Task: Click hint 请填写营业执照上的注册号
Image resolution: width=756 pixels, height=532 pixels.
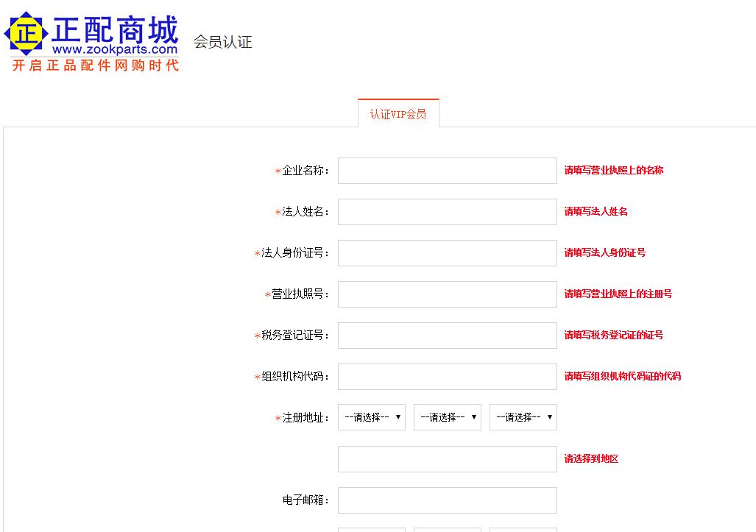Action: (x=618, y=294)
